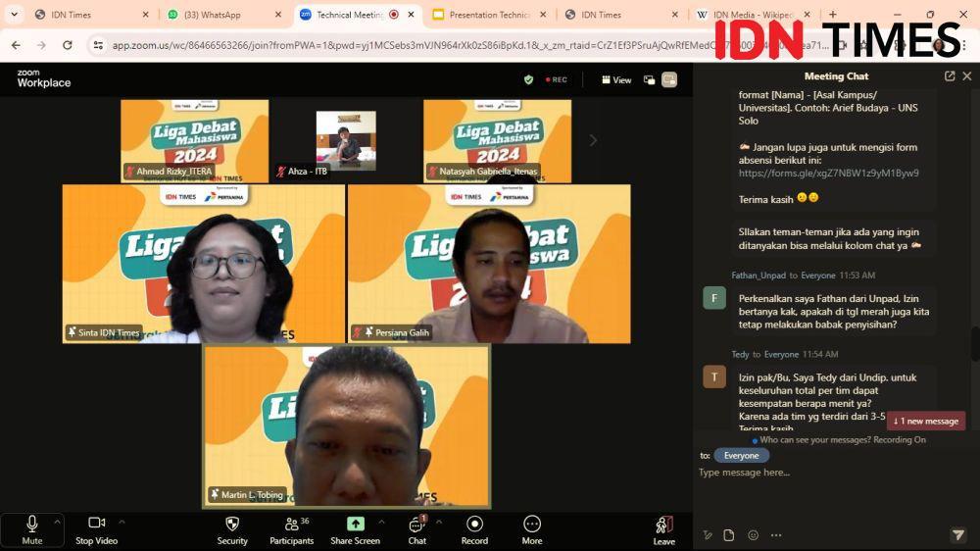Image resolution: width=980 pixels, height=551 pixels.
Task: Expand audio options arrow beside Mute
Action: 57,521
